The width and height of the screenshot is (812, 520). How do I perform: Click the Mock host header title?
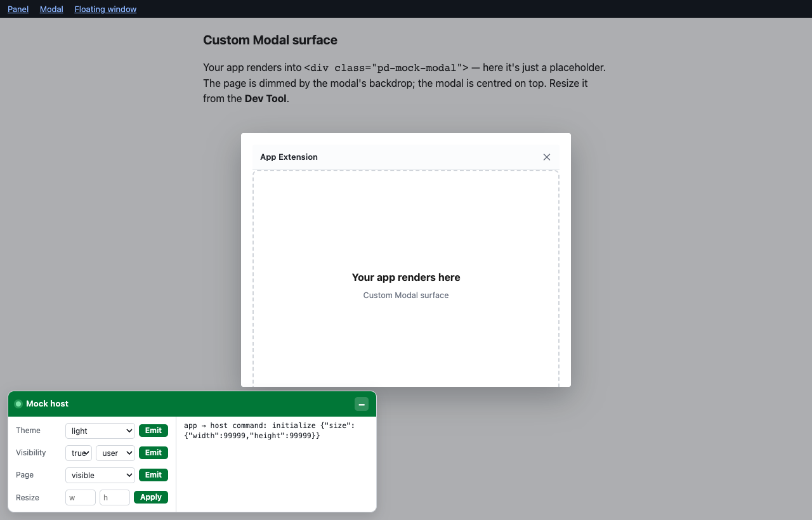(47, 404)
